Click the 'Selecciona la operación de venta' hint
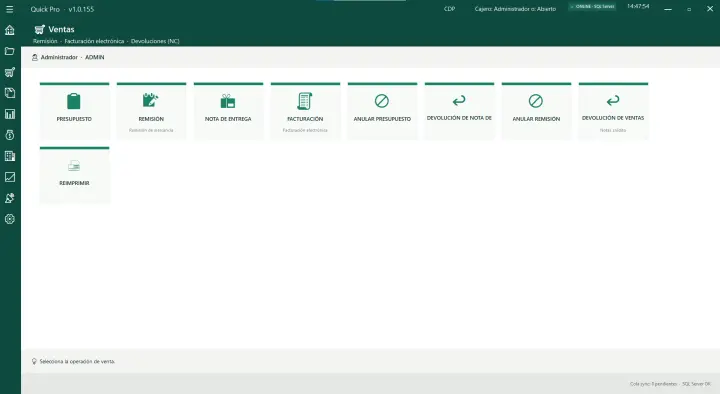Image resolution: width=720 pixels, height=394 pixels. click(77, 361)
